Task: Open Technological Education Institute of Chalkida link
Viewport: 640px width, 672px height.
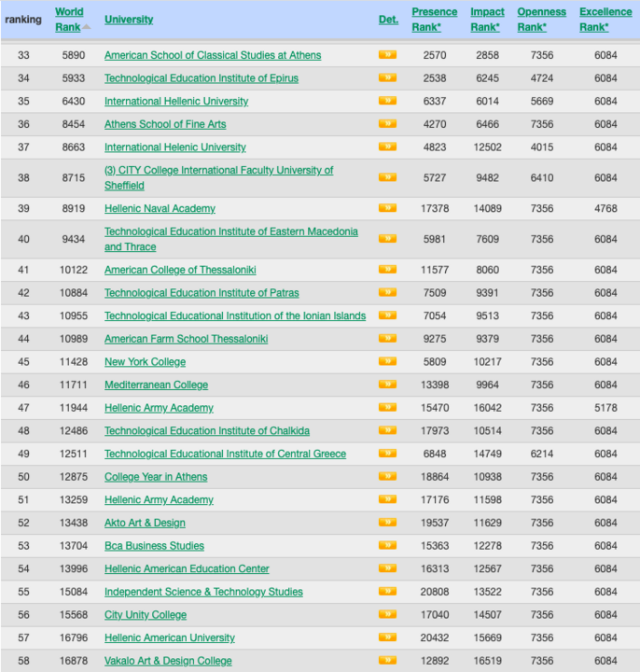Action: (207, 431)
